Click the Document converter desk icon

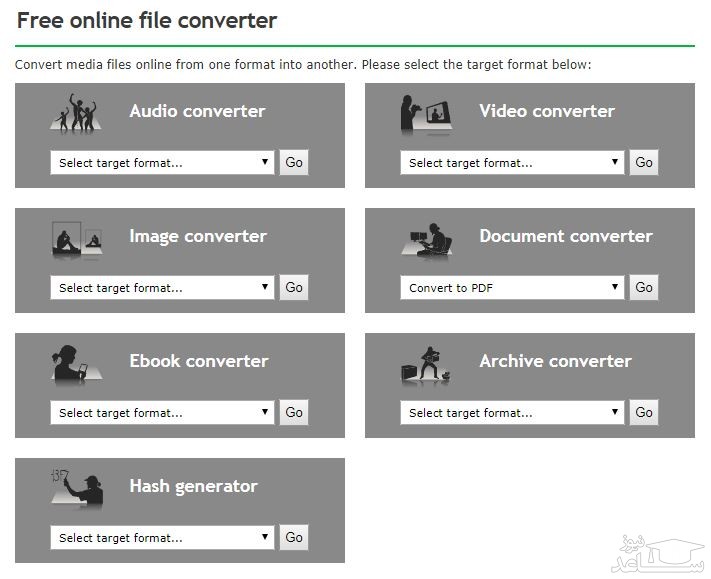point(426,240)
